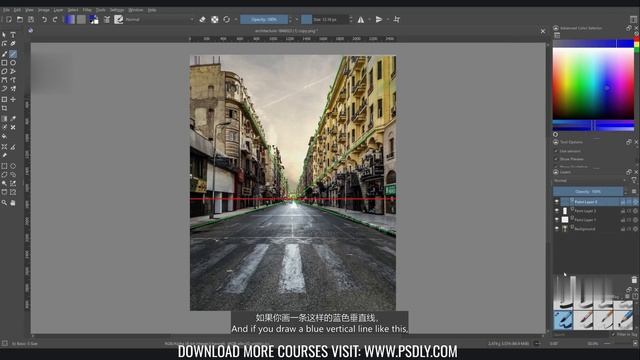The width and height of the screenshot is (640, 360).
Task: Open the fill pattern chooser
Action: (82, 19)
